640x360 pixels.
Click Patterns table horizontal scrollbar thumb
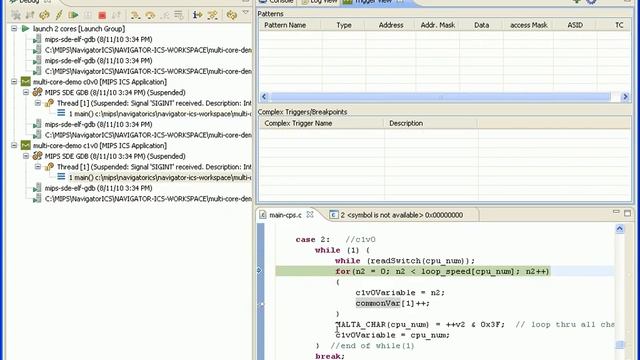tap(440, 97)
